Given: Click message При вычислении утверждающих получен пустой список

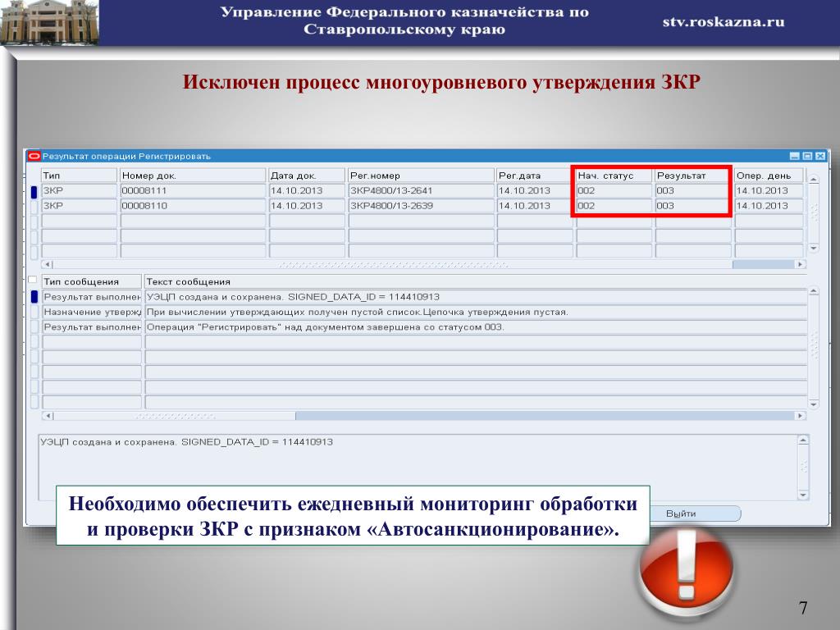Looking at the screenshot, I should [476, 312].
